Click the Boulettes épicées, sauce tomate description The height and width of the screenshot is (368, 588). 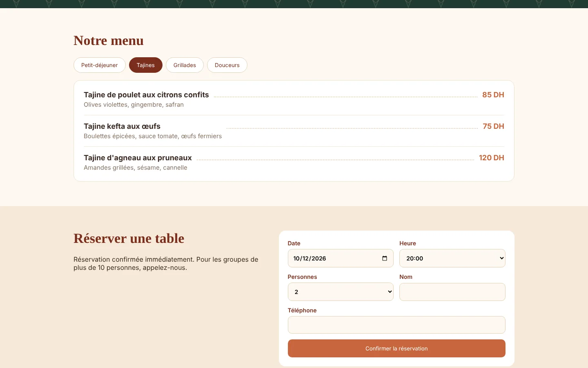tap(153, 136)
